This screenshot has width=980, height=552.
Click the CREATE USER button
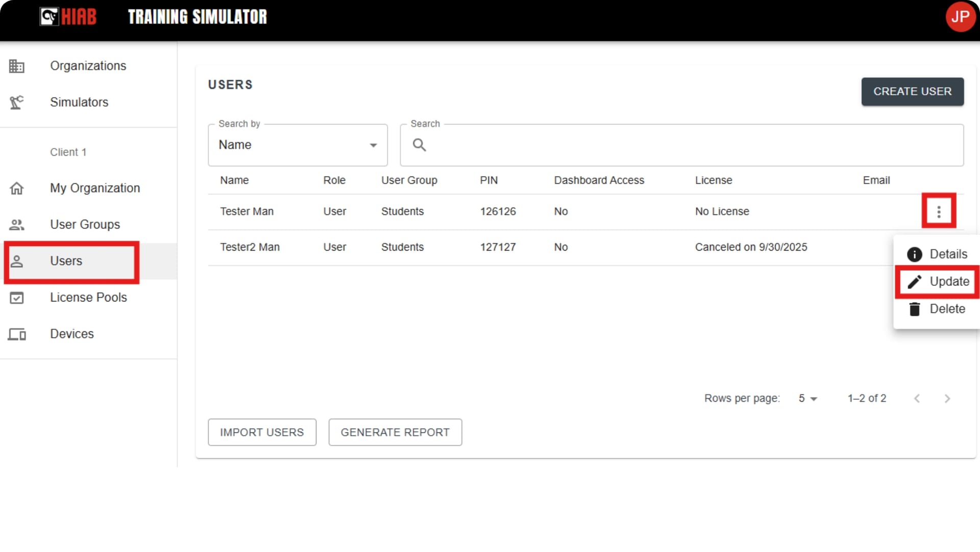912,92
